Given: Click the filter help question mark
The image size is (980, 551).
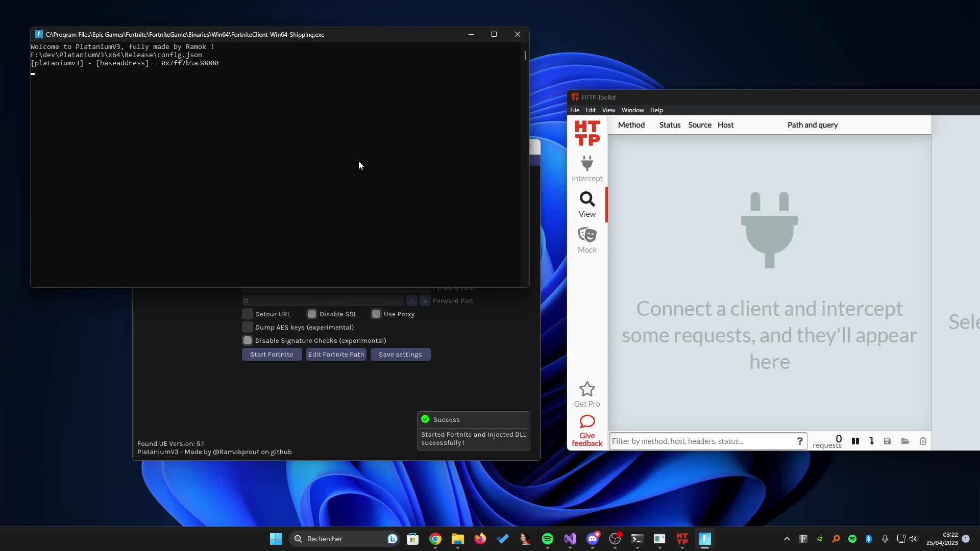Looking at the screenshot, I should 800,441.
